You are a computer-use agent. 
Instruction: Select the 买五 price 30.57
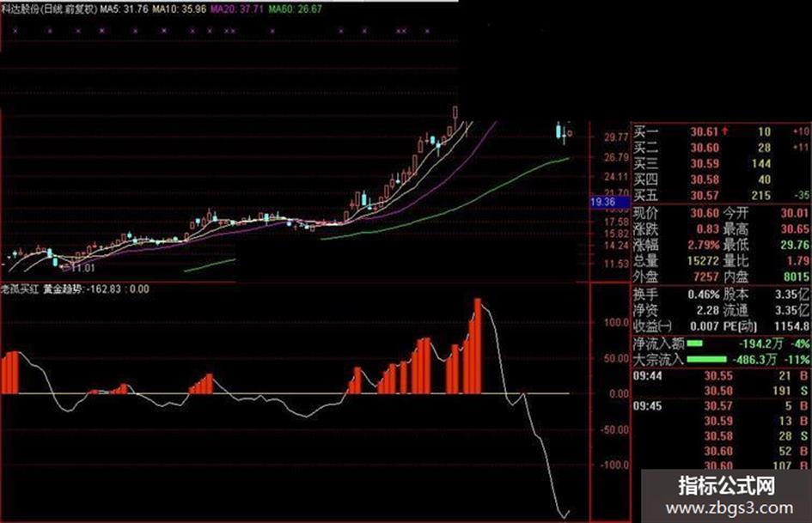705,196
